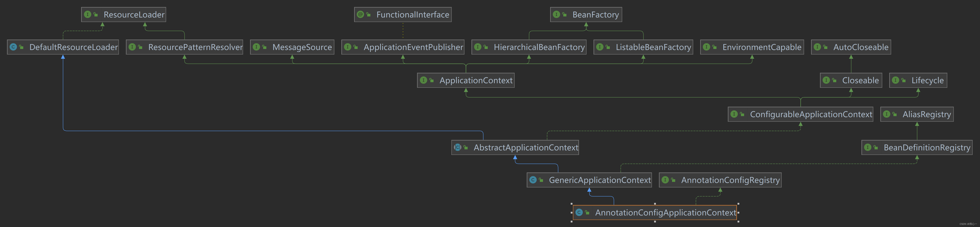The image size is (980, 227).
Task: Click the interface icon on HierarchicalBeanFactory
Action: [478, 47]
